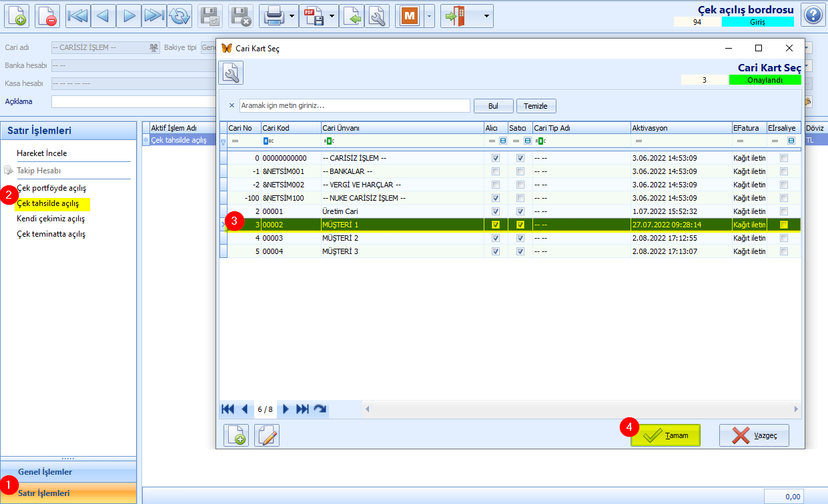
Task: Toggle Satıcı checkbox for Üretim Cari
Action: tap(520, 211)
